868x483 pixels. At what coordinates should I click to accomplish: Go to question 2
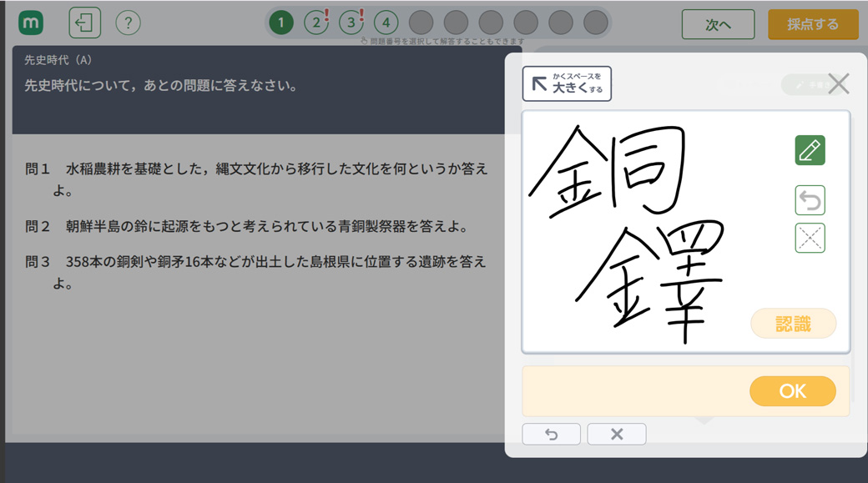[x=315, y=23]
